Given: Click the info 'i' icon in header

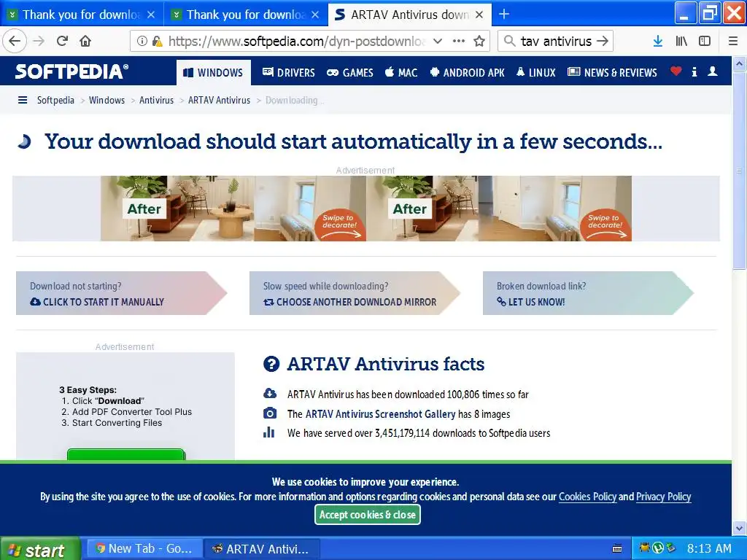Looking at the screenshot, I should [694, 72].
